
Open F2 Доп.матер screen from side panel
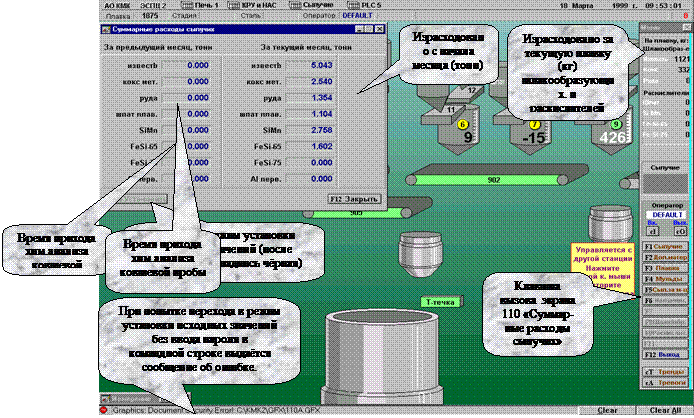[x=665, y=257]
